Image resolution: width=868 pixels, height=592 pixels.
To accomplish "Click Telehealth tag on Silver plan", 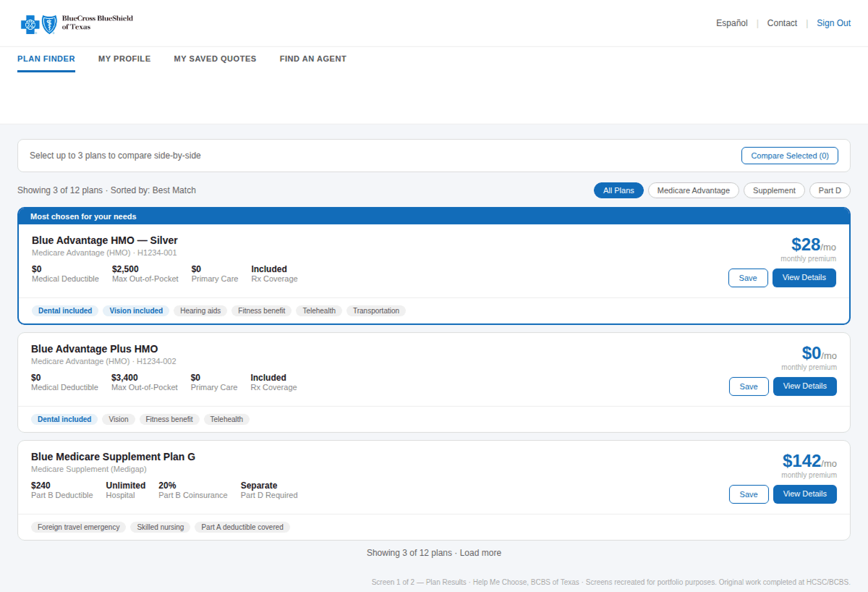I will [319, 310].
